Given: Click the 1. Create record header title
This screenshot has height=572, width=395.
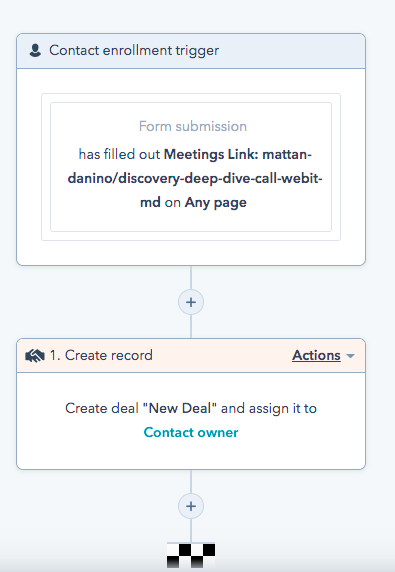Looking at the screenshot, I should [101, 355].
